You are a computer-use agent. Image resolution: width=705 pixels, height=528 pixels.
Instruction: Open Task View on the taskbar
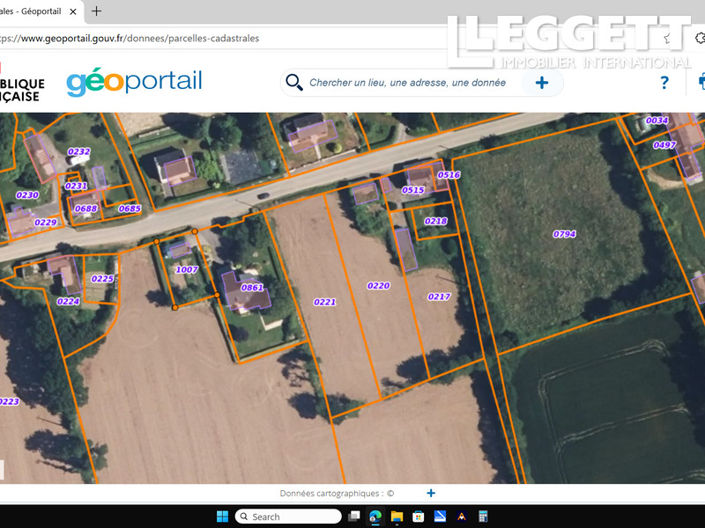[355, 517]
